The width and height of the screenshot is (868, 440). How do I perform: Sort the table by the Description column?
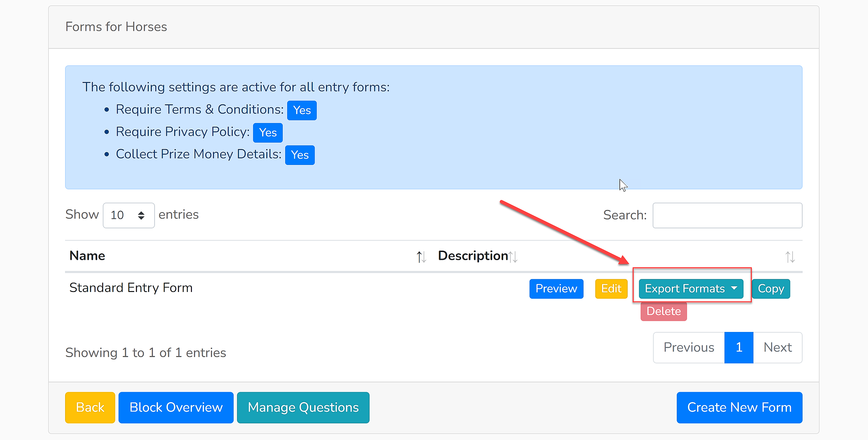click(477, 256)
